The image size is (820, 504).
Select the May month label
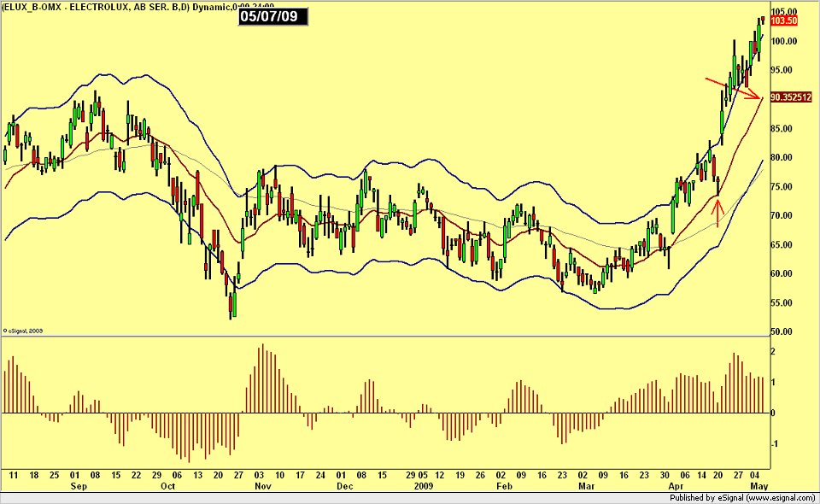758,486
